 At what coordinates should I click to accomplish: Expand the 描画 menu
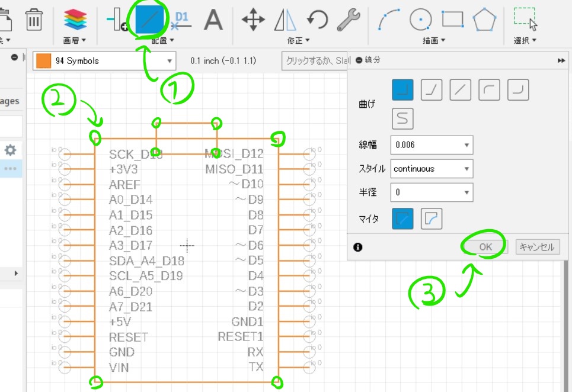(x=434, y=40)
